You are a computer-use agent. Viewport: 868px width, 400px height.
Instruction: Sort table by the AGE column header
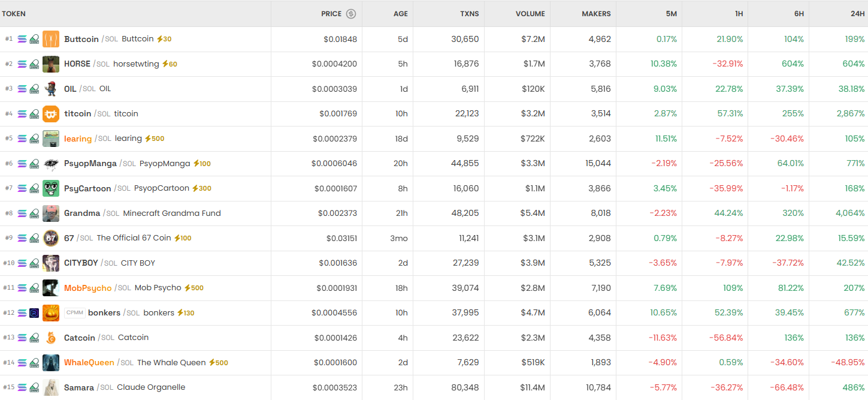400,14
